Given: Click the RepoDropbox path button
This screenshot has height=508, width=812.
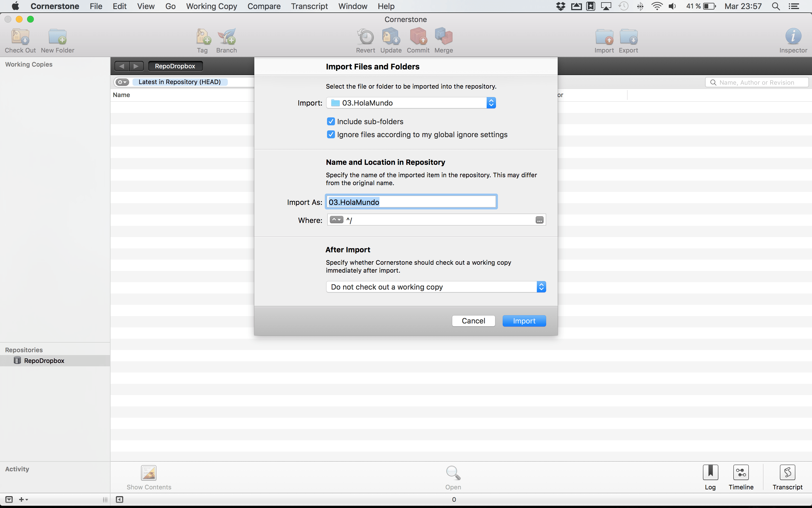Looking at the screenshot, I should (x=175, y=66).
